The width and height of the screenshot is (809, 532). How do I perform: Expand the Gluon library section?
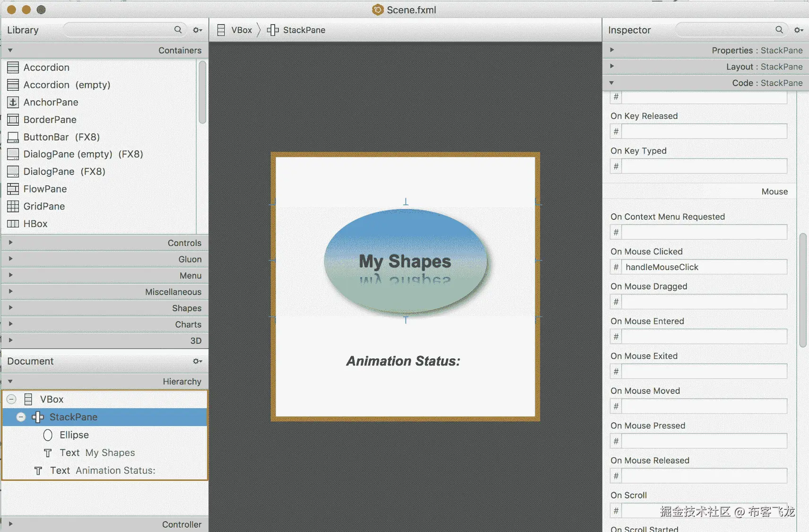10,259
